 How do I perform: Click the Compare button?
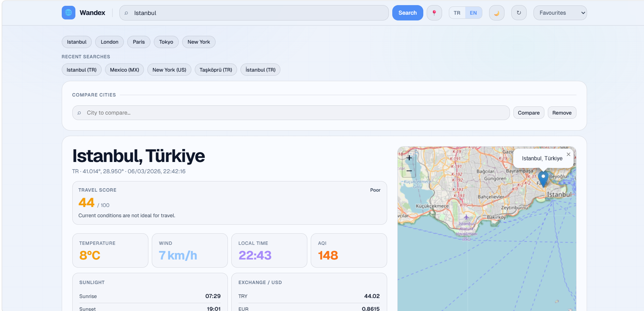[529, 113]
